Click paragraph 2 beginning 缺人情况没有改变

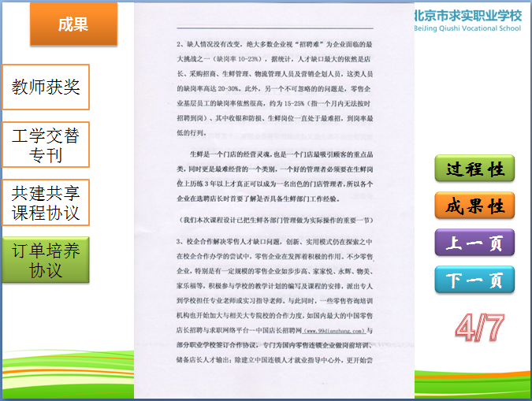[x=274, y=88]
